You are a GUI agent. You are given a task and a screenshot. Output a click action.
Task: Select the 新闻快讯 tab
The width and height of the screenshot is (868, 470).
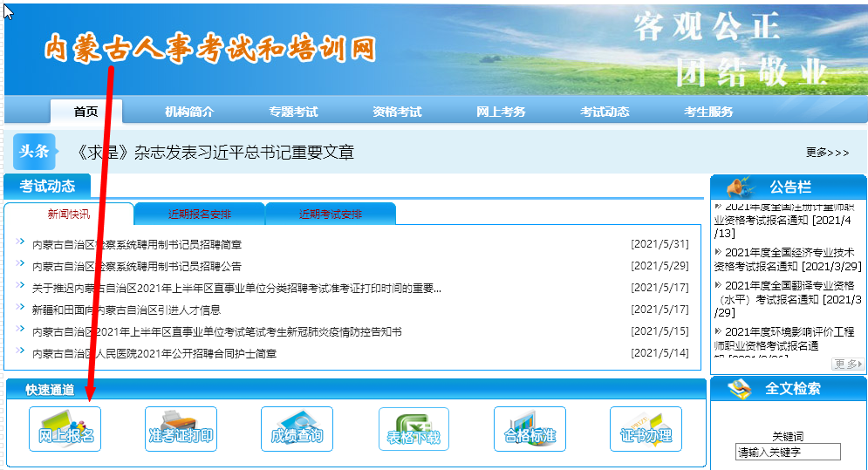coord(69,215)
